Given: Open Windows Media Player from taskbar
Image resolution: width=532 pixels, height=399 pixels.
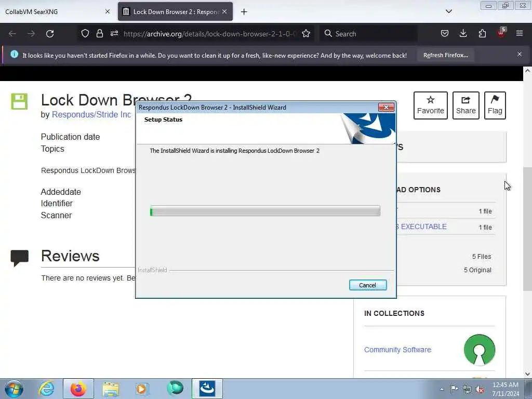Looking at the screenshot, I should tap(141, 389).
